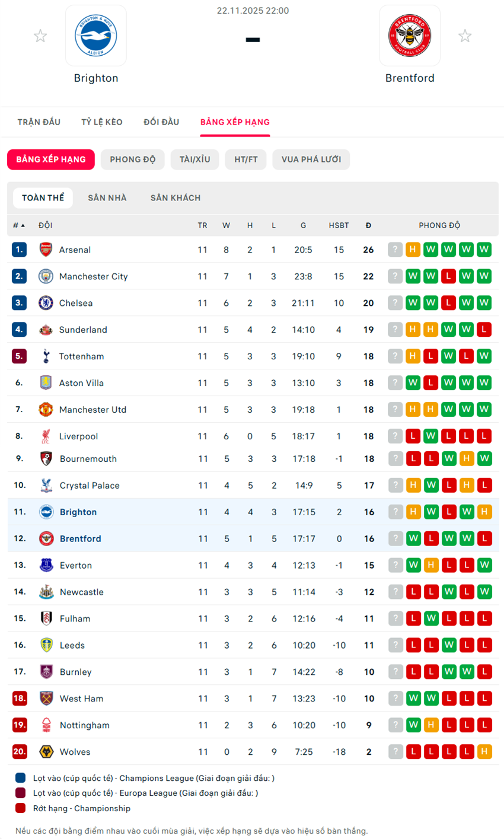The image size is (504, 839).
Task: Show the SÂN NHÀ standings
Action: pos(107,198)
